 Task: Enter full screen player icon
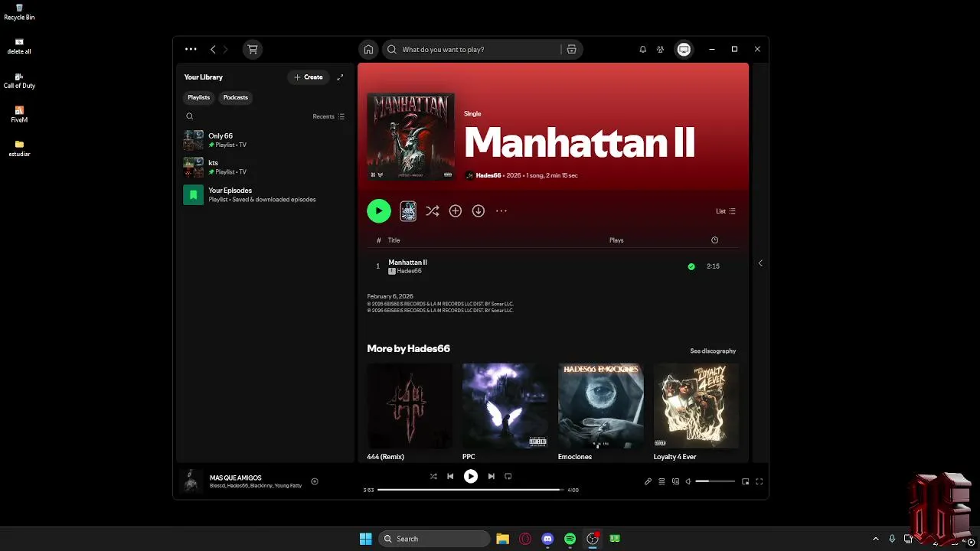[759, 481]
